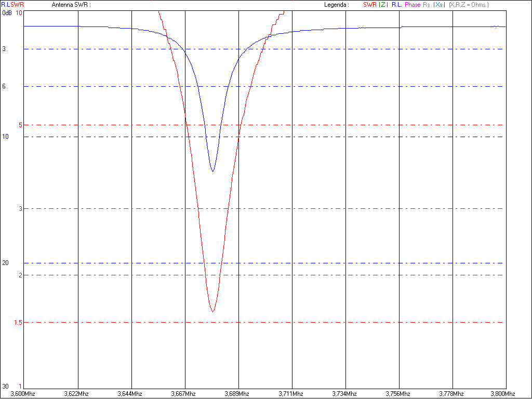The image size is (532, 399).
Task: Click the red SWR legend entry
Action: [x=369, y=5]
